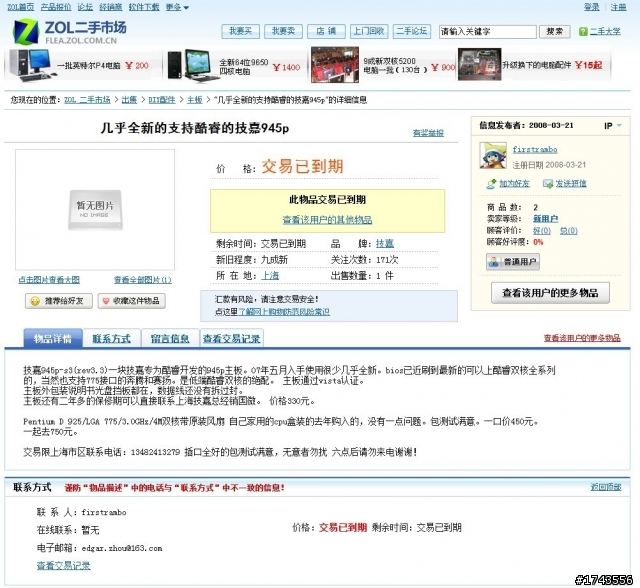Click the email edgar.zhou@163.com text

coord(122,548)
